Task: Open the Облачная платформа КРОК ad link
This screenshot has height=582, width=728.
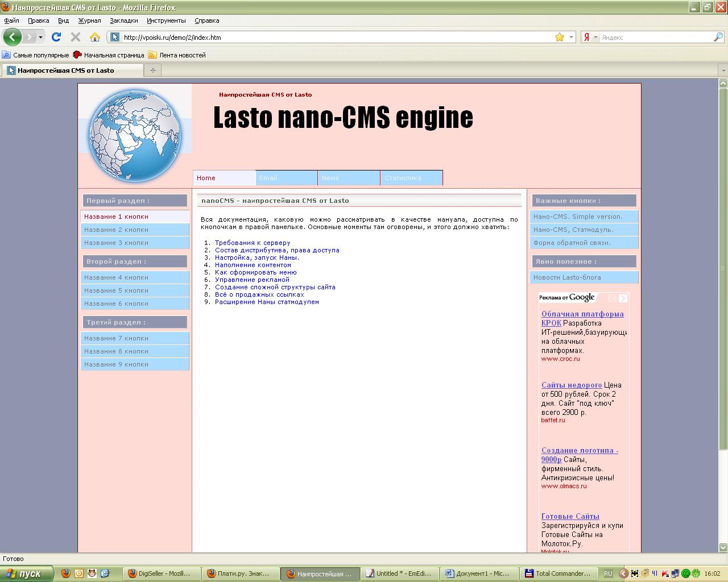Action: coord(582,318)
